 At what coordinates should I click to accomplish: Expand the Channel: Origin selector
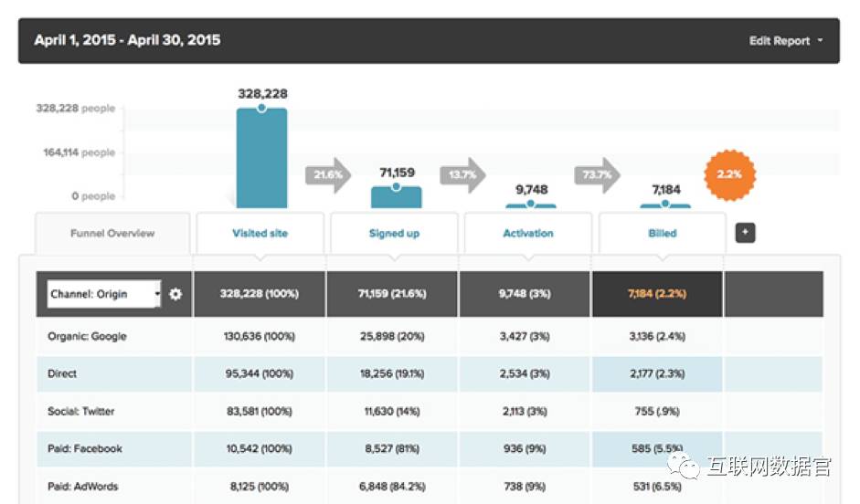[x=103, y=294]
